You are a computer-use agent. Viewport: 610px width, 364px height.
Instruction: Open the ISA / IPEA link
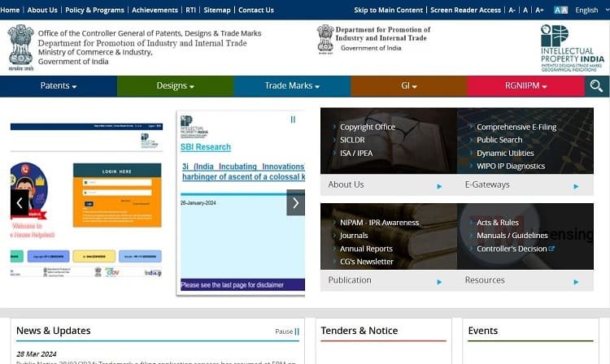(x=356, y=153)
